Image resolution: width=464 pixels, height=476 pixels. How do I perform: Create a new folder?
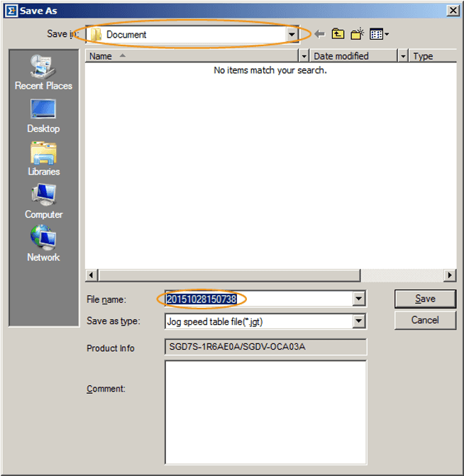[358, 34]
